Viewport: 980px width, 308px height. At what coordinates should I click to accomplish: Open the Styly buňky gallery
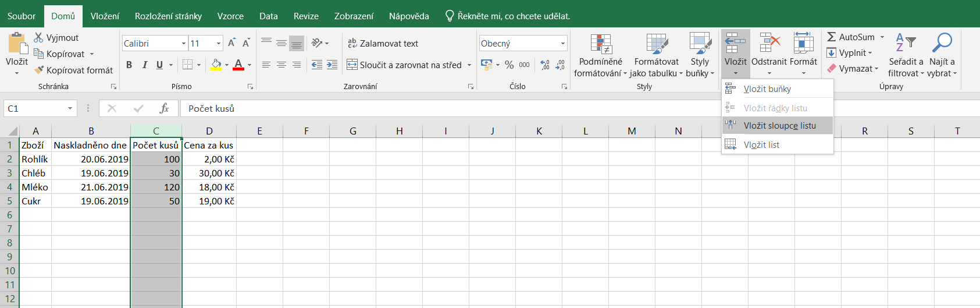tap(700, 55)
